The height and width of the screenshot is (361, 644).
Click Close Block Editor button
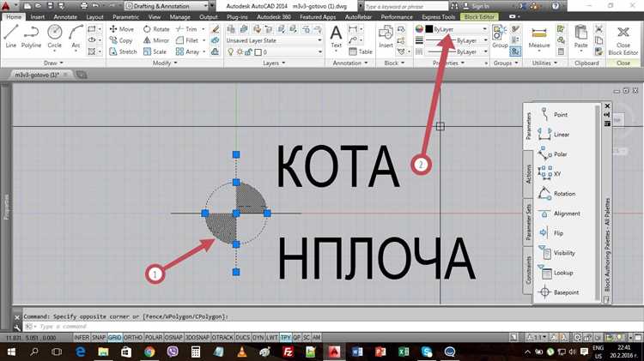click(623, 40)
